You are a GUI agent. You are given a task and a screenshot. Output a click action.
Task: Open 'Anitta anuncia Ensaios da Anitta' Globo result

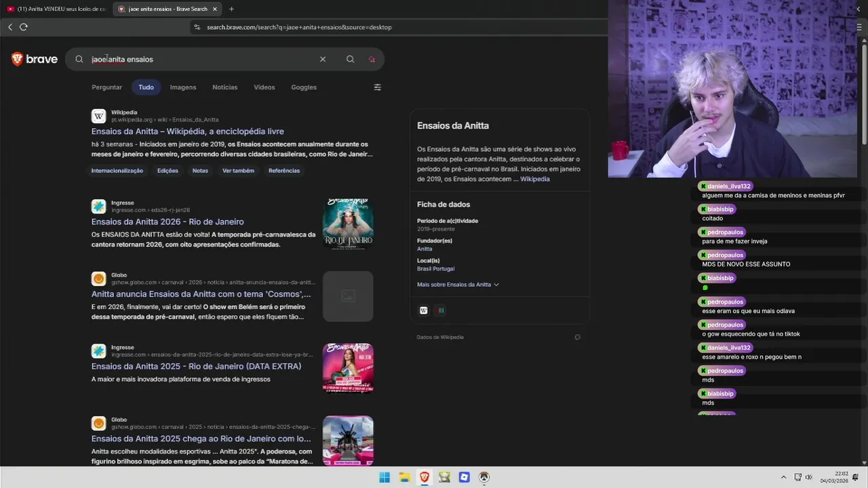pos(201,294)
